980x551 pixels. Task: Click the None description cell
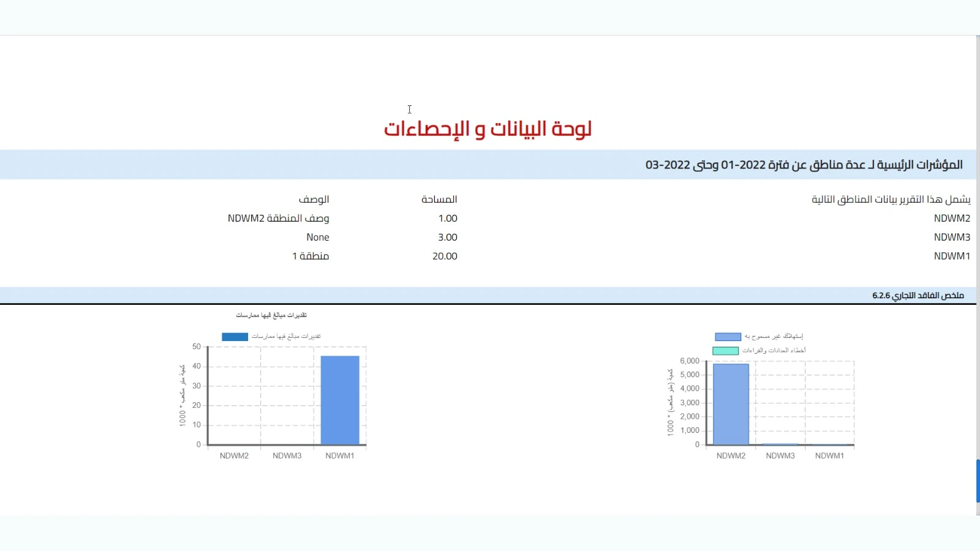[318, 238]
